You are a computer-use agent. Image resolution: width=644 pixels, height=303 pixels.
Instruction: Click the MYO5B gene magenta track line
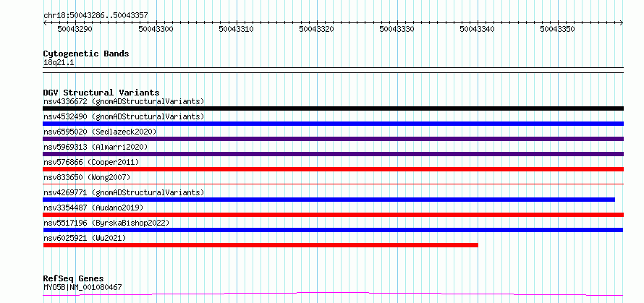(x=333, y=294)
